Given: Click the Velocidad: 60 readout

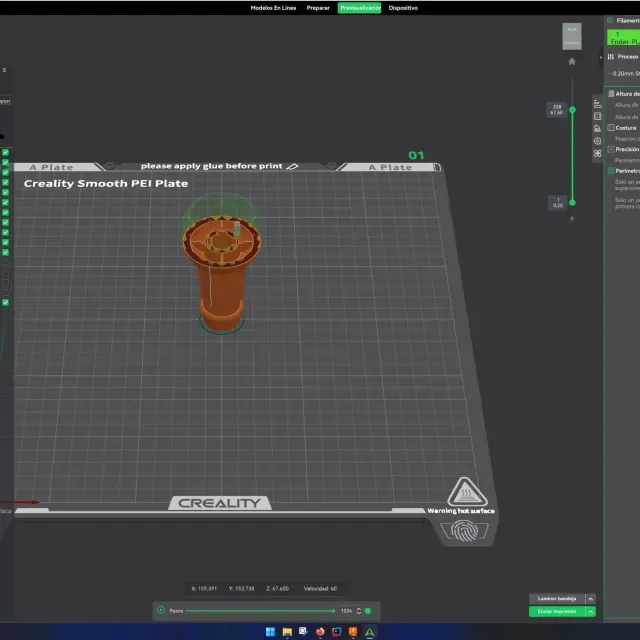Looking at the screenshot, I should [x=320, y=589].
